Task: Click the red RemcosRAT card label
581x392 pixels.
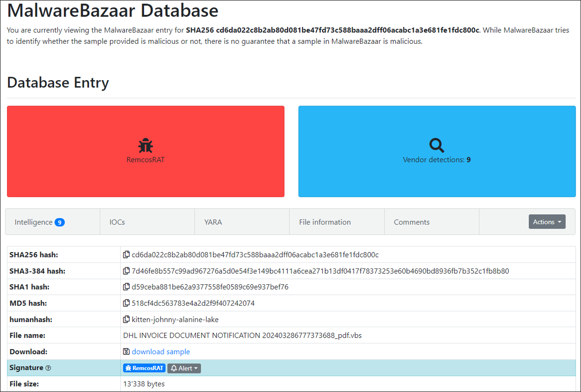Action: [x=146, y=160]
